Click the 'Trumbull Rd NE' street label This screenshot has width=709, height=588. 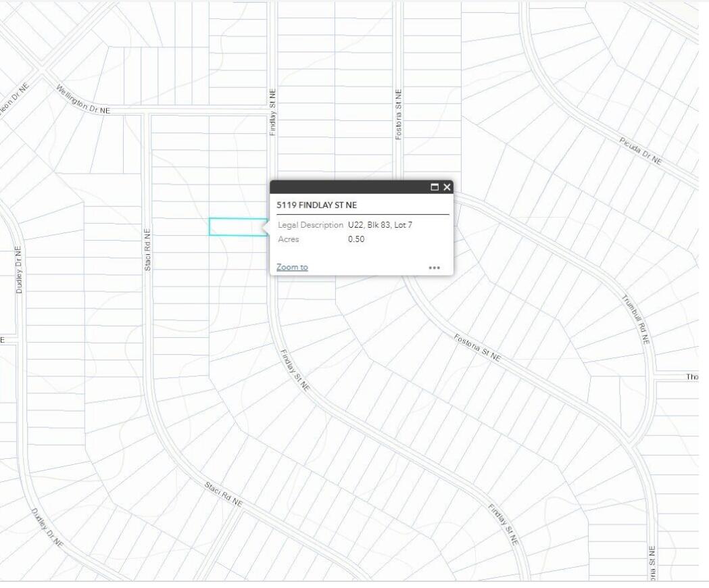pos(635,320)
